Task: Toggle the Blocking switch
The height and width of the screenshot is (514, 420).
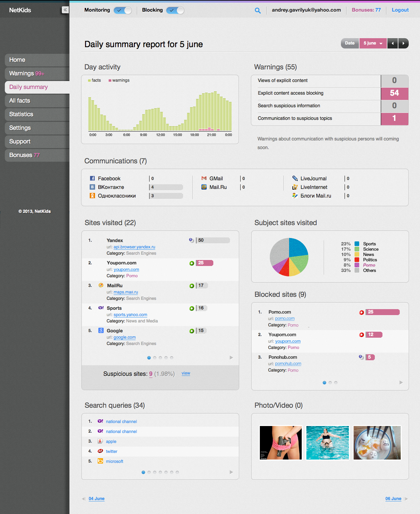Action: 175,10
